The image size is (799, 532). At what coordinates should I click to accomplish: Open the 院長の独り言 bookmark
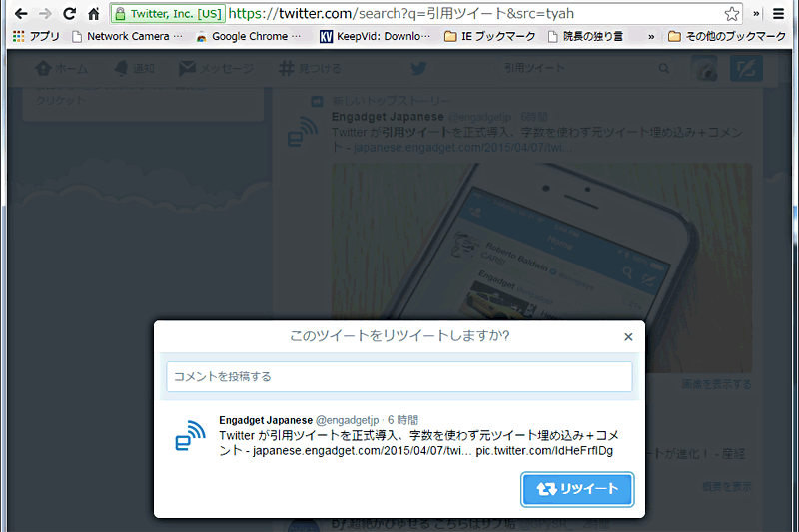tap(585, 36)
